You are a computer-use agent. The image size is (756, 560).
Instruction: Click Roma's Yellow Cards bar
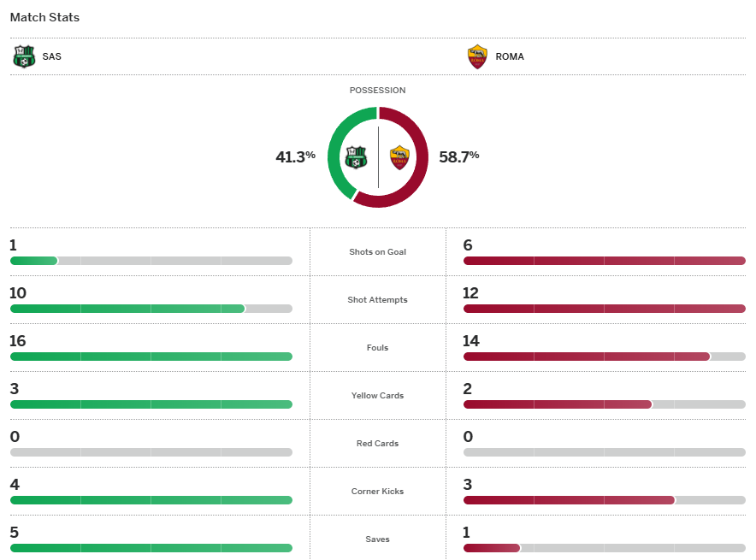557,404
